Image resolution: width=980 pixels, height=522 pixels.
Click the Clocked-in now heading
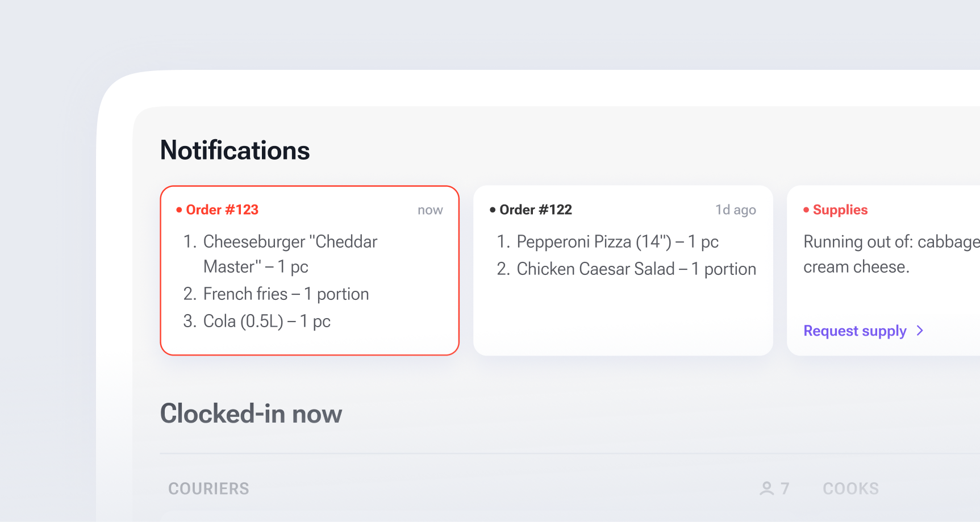(x=251, y=414)
